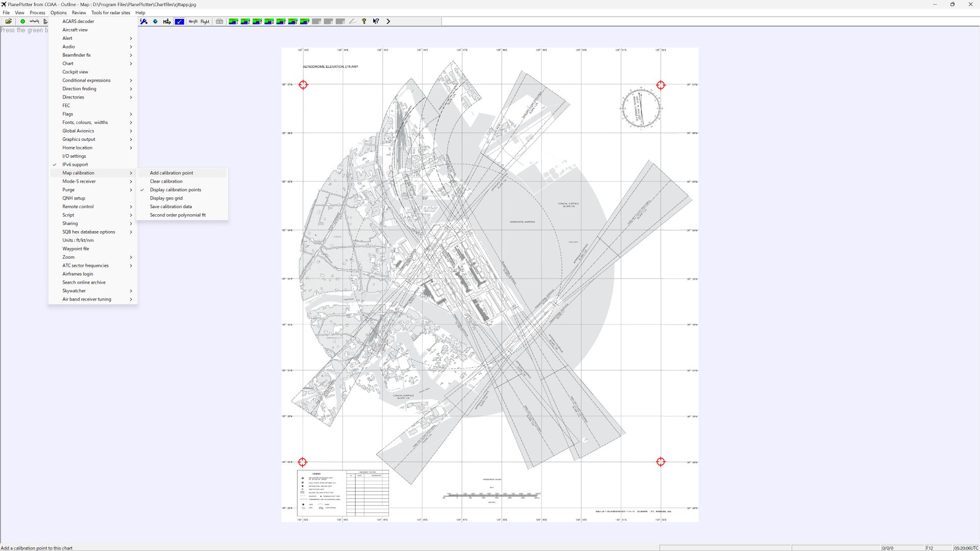The height and width of the screenshot is (551, 980).
Task: Click the globe toolbar icon
Action: point(155,21)
